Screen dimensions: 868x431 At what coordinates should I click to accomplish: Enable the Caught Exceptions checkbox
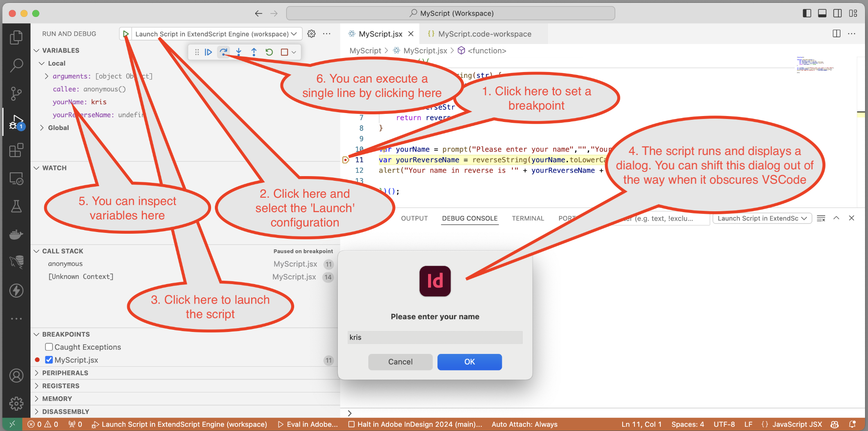(x=49, y=347)
